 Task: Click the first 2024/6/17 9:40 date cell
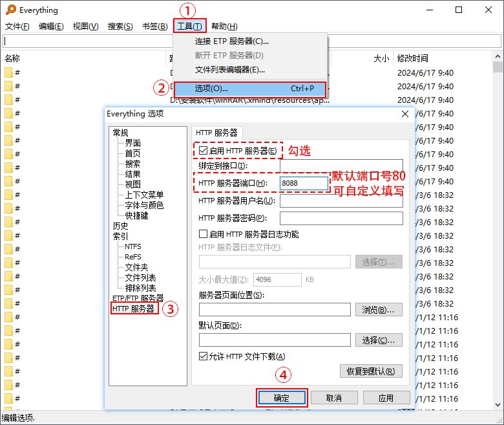(x=425, y=72)
